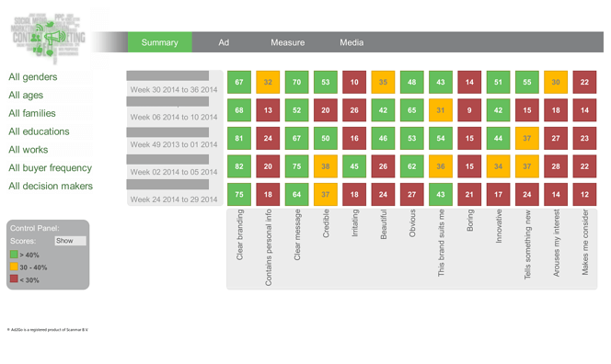Expand the All ages filter
Image resolution: width=611 pixels, height=364 pixels.
[26, 95]
